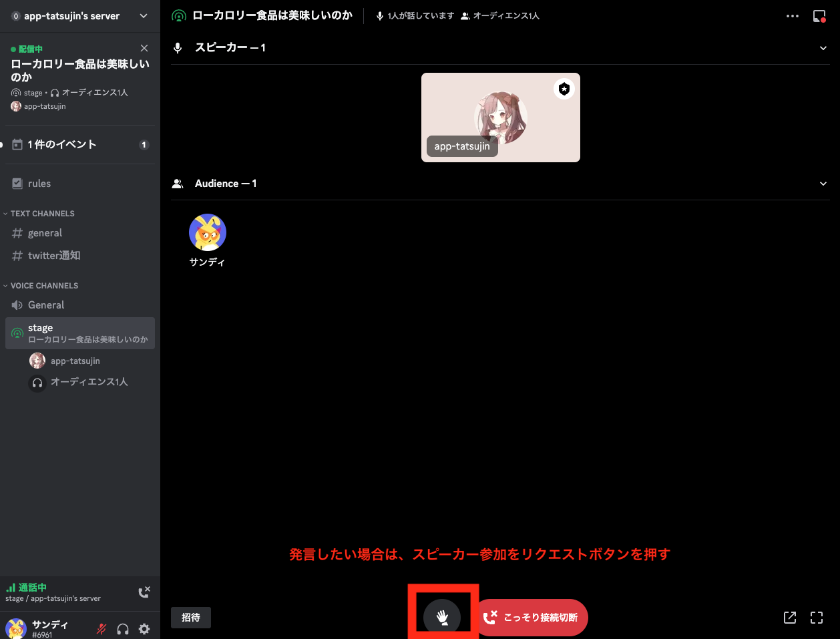This screenshot has height=639, width=840.
Task: Click the moderator badge on app-tatsujin's tile
Action: pyautogui.click(x=564, y=88)
